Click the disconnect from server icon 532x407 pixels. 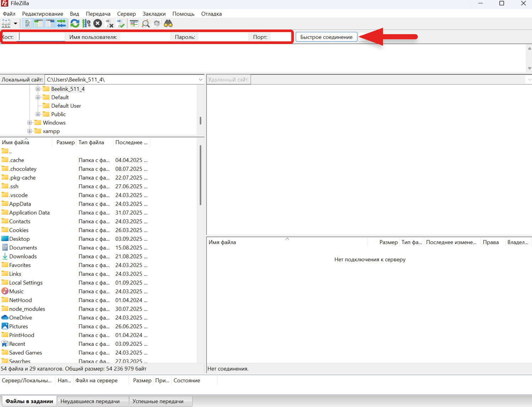109,24
